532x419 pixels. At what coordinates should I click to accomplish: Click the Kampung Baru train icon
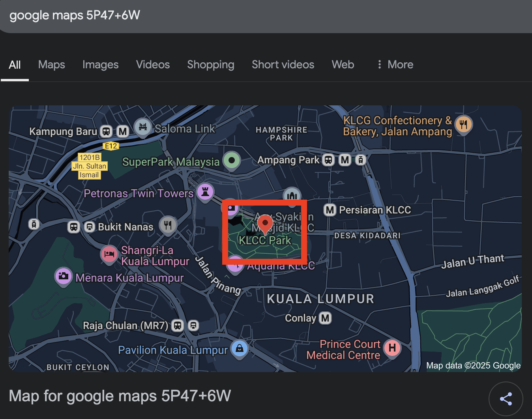pyautogui.click(x=106, y=131)
